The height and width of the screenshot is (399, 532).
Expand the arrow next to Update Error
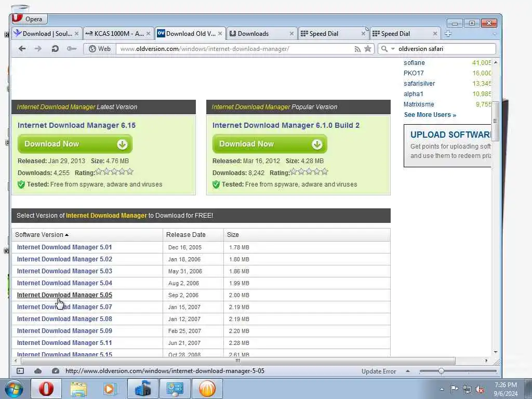tap(408, 371)
